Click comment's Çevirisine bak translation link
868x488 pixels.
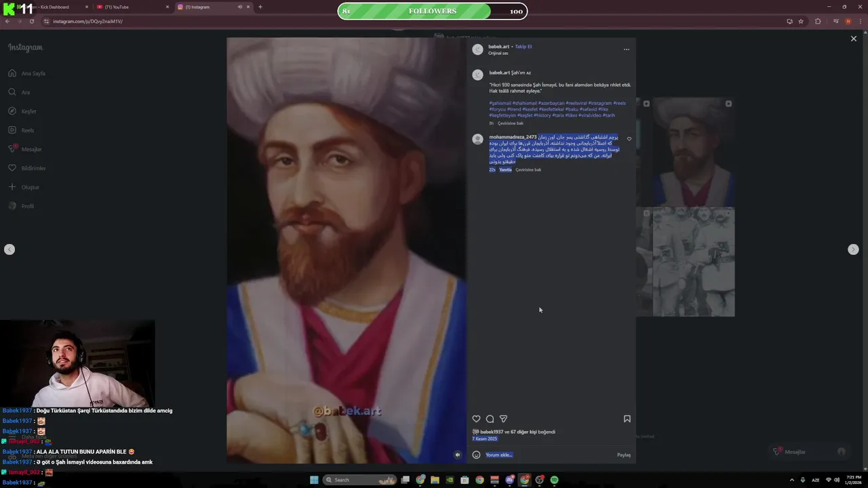(528, 169)
